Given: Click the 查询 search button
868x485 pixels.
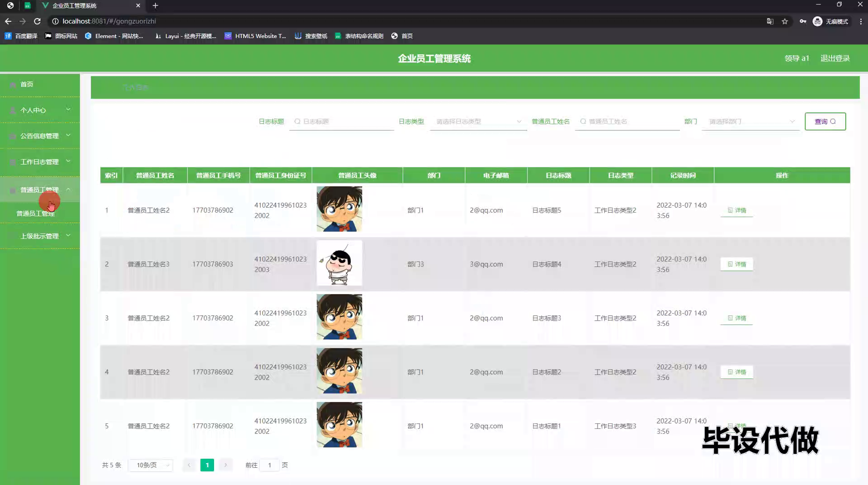Looking at the screenshot, I should click(x=825, y=121).
